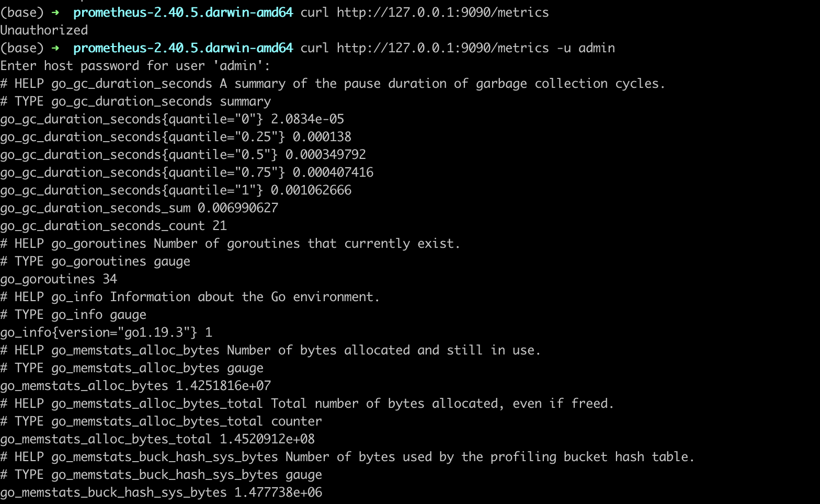Click the green arrow prompt before first curl command
This screenshot has height=504, width=820.
pos(55,13)
